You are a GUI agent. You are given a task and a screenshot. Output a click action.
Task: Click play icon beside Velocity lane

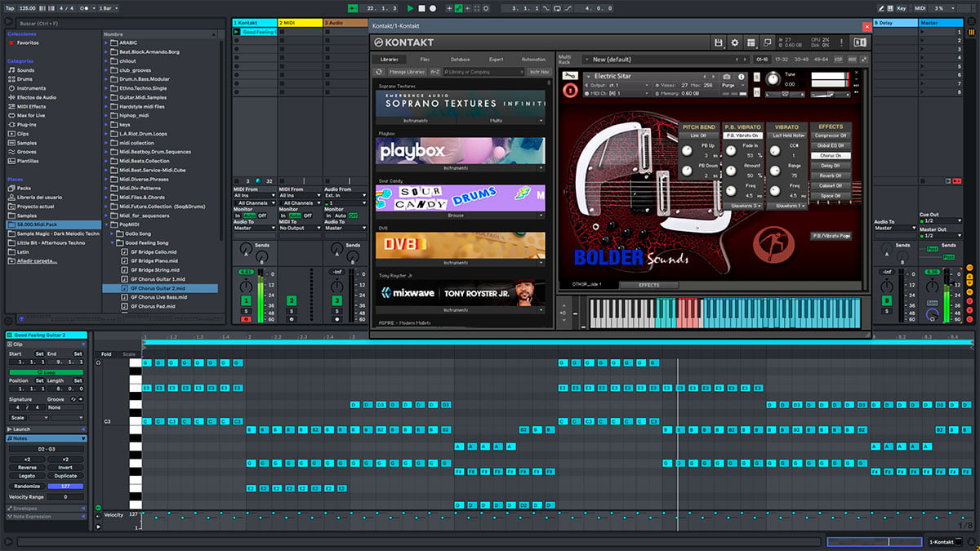[x=100, y=527]
